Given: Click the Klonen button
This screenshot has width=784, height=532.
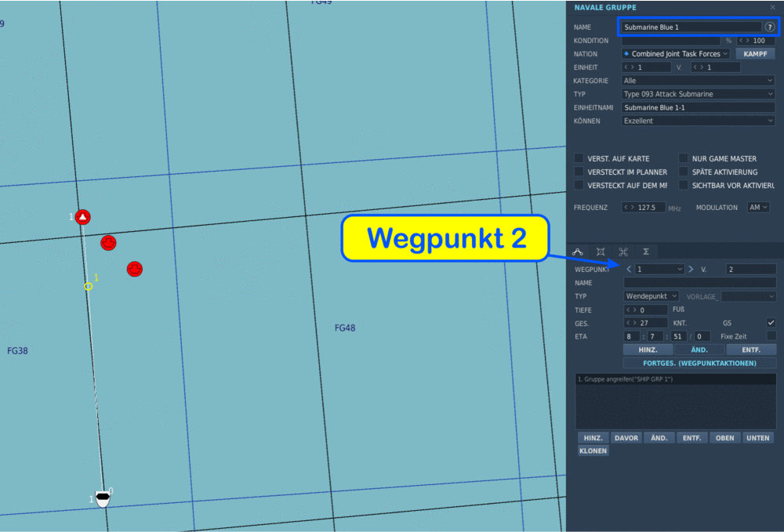Looking at the screenshot, I should pos(593,451).
